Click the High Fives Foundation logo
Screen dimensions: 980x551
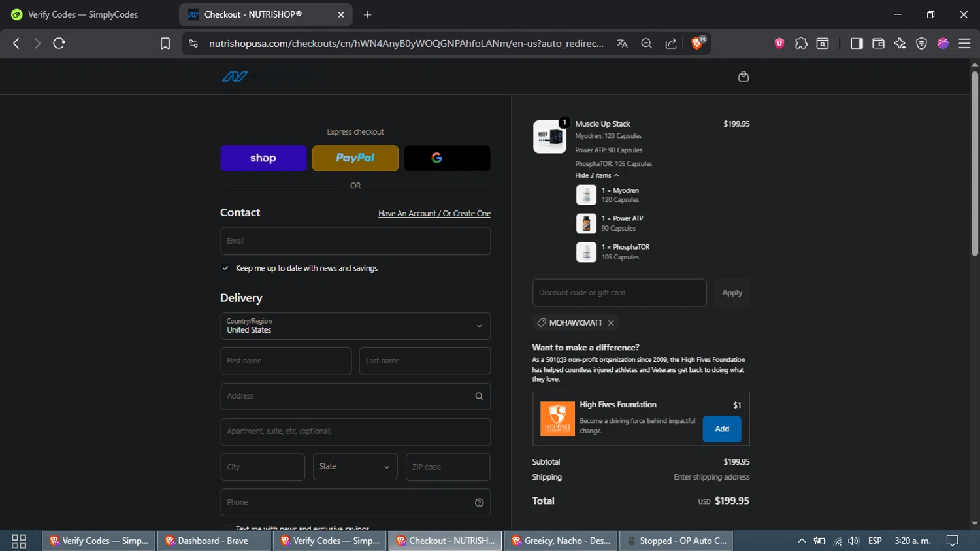tap(557, 418)
